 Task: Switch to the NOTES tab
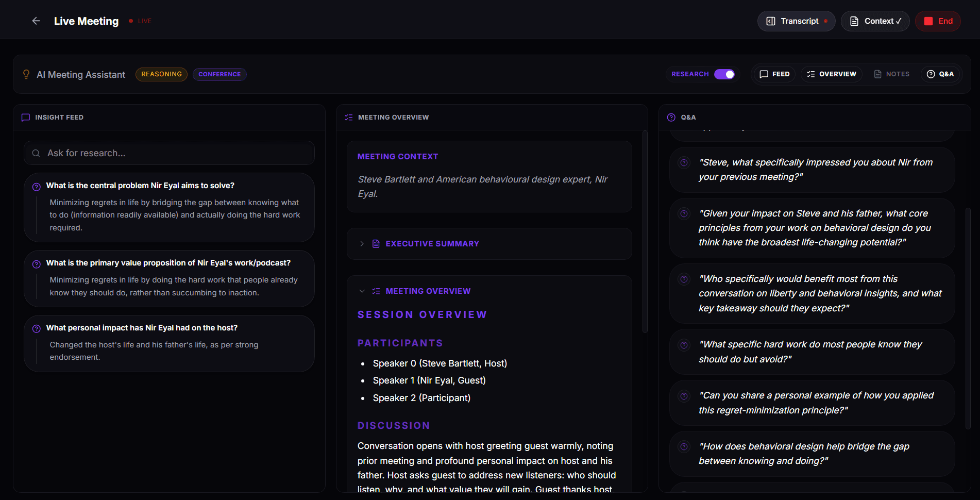(x=891, y=74)
